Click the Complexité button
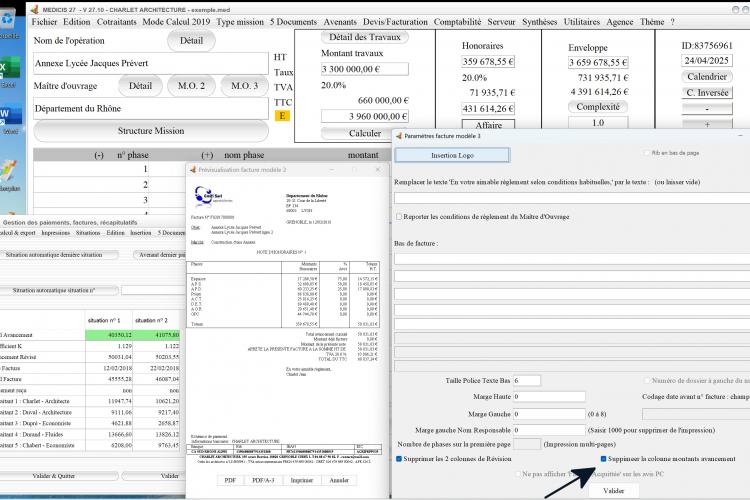The height and width of the screenshot is (500, 750). [x=598, y=107]
